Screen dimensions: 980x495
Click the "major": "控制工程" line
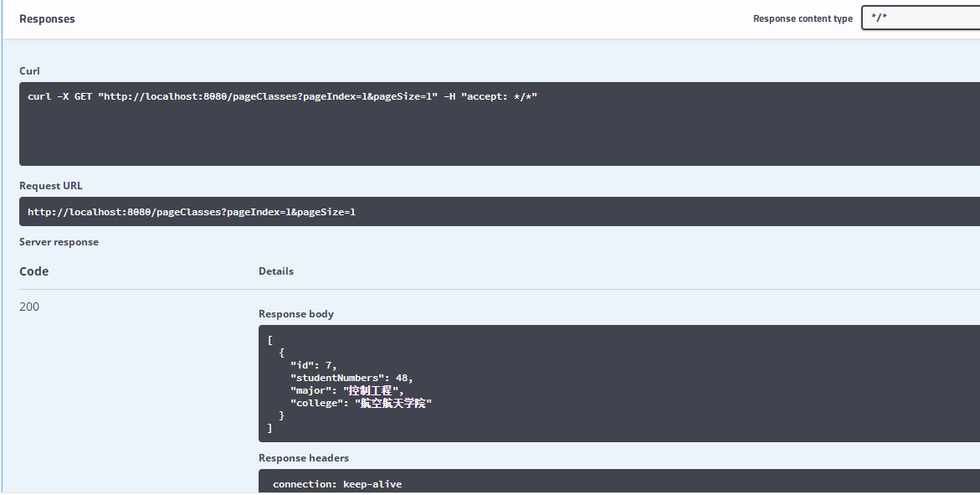click(346, 390)
